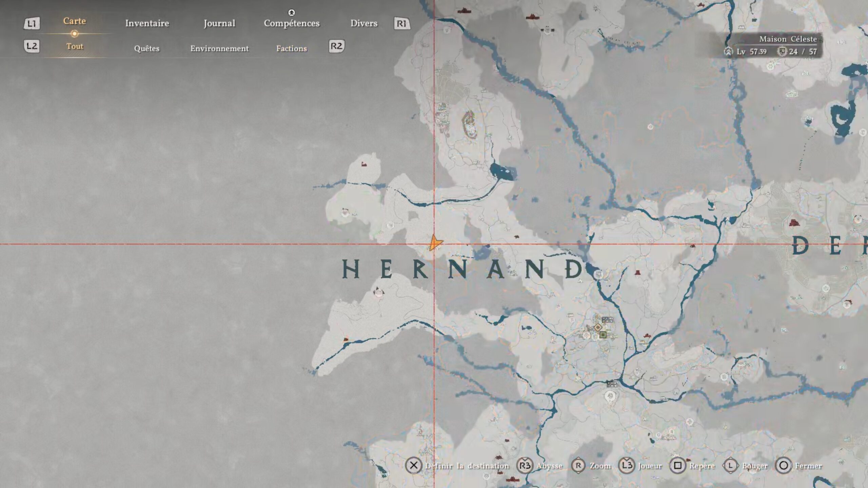Click the circle Fermer button icon

click(x=783, y=466)
